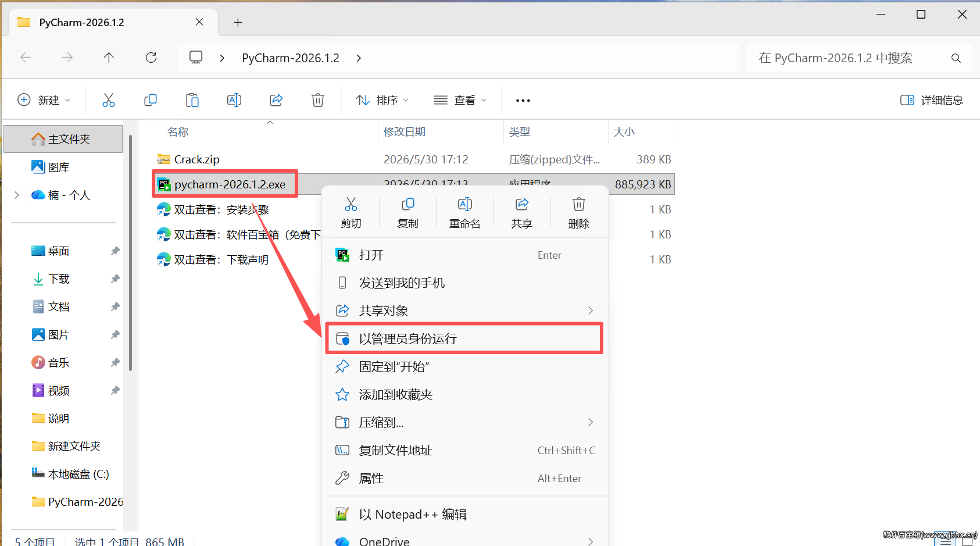The width and height of the screenshot is (980, 546).
Task: Open the 新建 dropdown
Action: point(44,100)
